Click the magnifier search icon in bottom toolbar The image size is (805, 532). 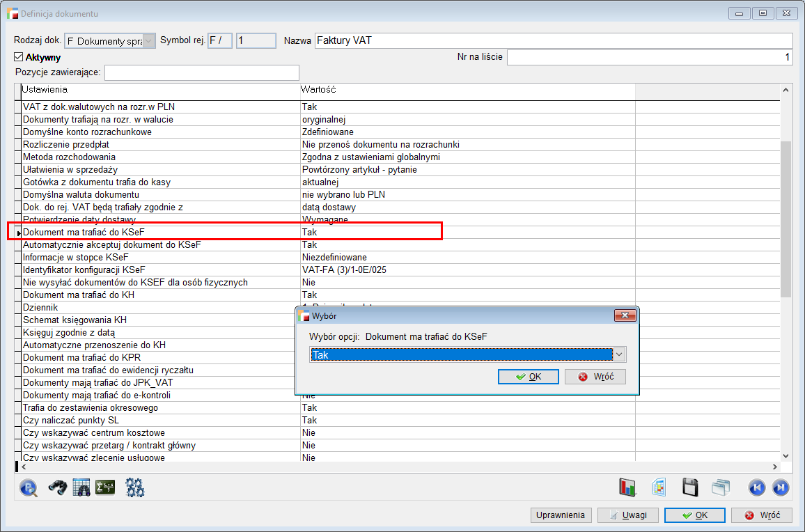click(29, 487)
